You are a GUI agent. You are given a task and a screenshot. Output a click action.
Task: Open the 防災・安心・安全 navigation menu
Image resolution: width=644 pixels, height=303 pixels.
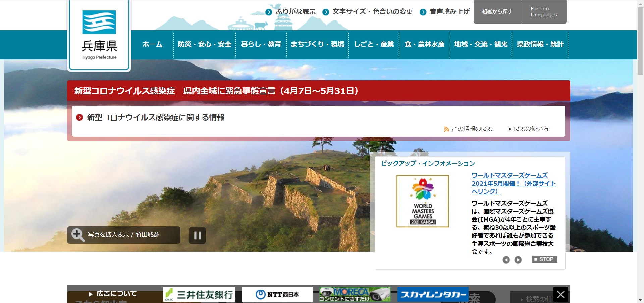[204, 44]
